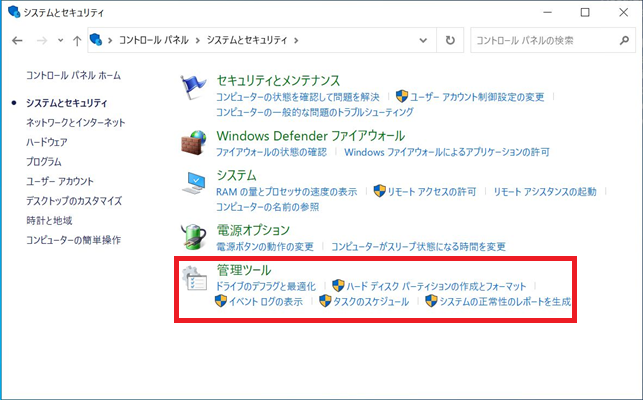Click shield icon beside ハード ディスク パーティション link

(x=338, y=285)
